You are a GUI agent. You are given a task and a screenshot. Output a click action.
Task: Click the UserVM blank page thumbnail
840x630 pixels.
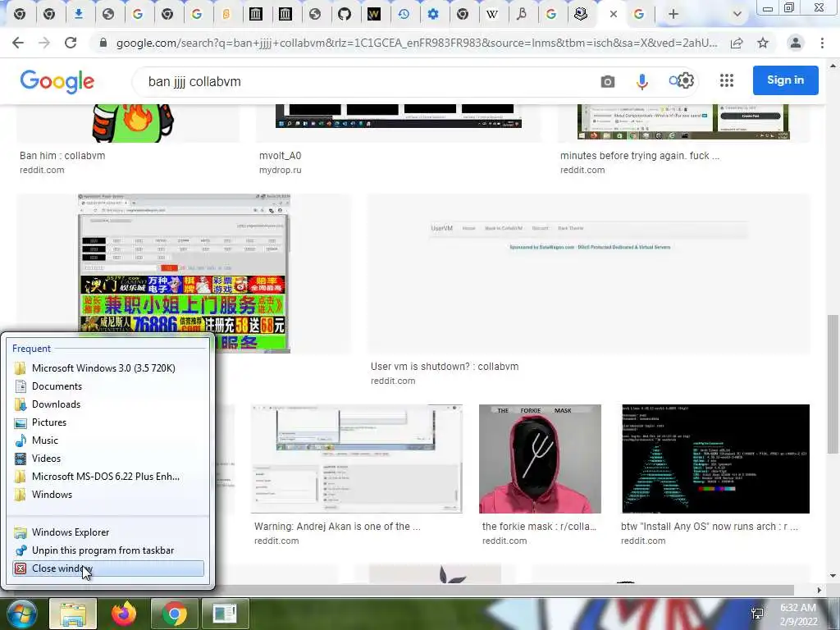click(589, 273)
